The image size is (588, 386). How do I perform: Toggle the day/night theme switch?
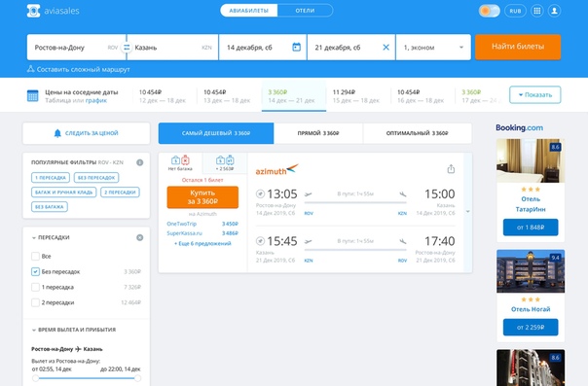click(490, 11)
